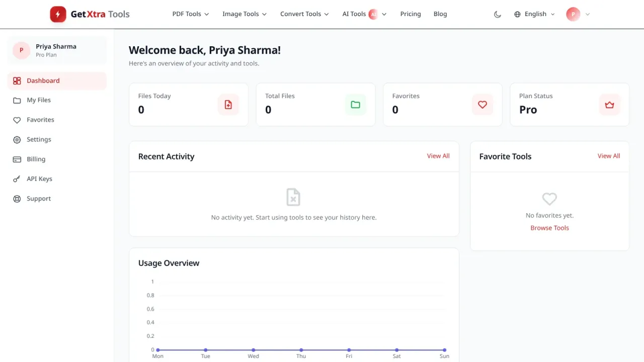
Task: Open the profile avatar menu in header
Action: point(578,14)
